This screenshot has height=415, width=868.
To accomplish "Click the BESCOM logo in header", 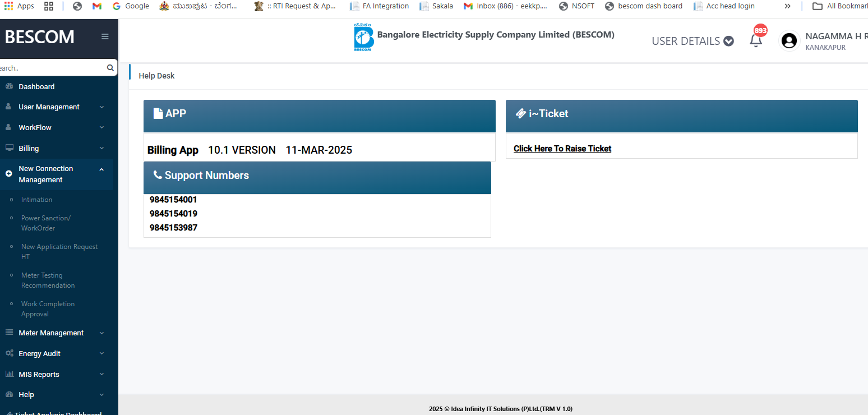I will [x=363, y=38].
